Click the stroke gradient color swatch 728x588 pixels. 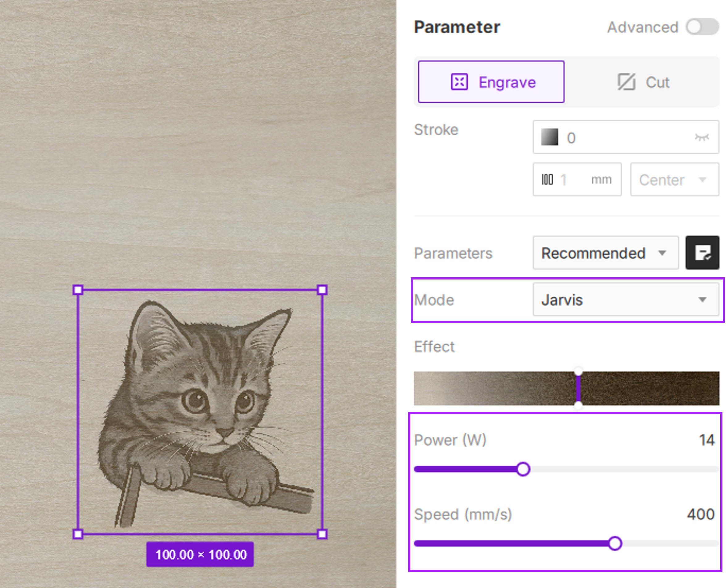(549, 137)
